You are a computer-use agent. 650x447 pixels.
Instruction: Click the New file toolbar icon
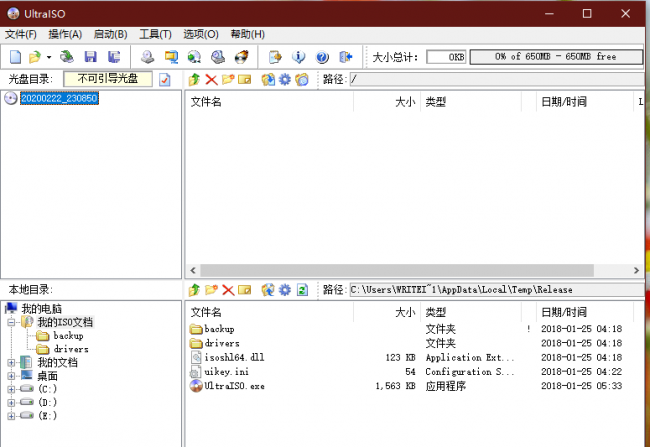point(15,57)
